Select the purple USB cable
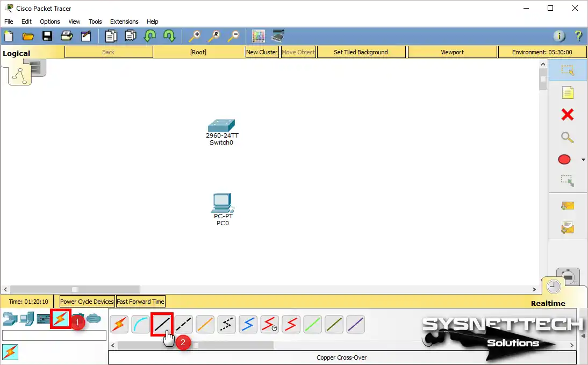 click(355, 324)
